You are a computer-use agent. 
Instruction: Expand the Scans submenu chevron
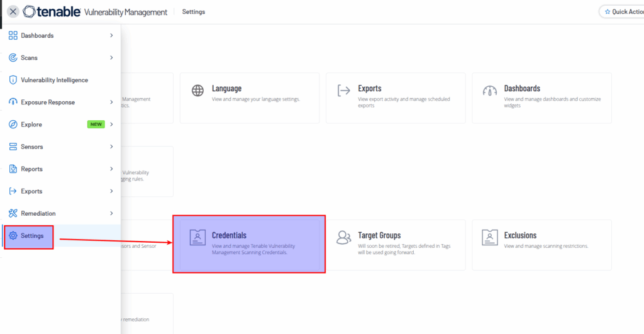coord(111,58)
